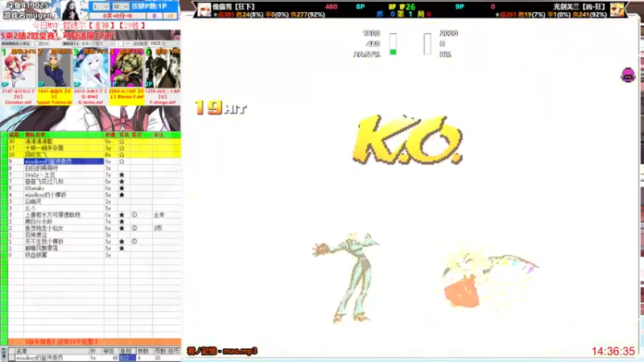Click the windkey name in the bottom list
Image resolution: width=644 pixels, height=362 pixels.
(39, 358)
